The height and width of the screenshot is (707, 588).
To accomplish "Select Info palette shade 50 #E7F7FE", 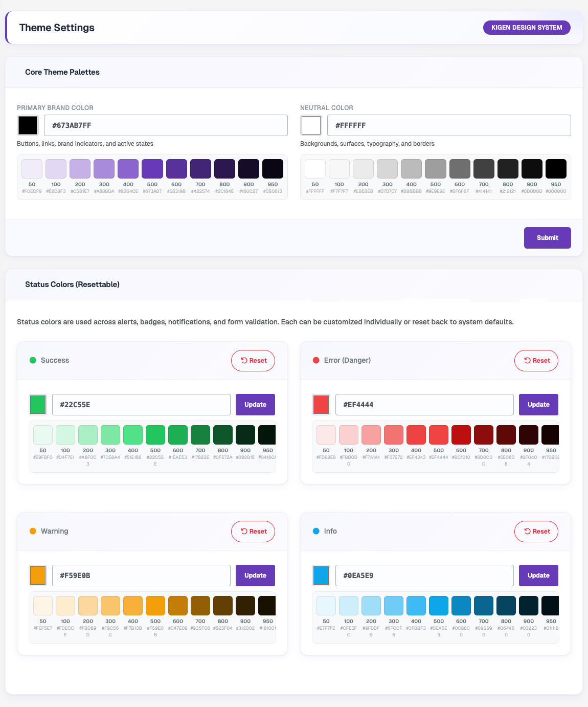I will pyautogui.click(x=326, y=606).
